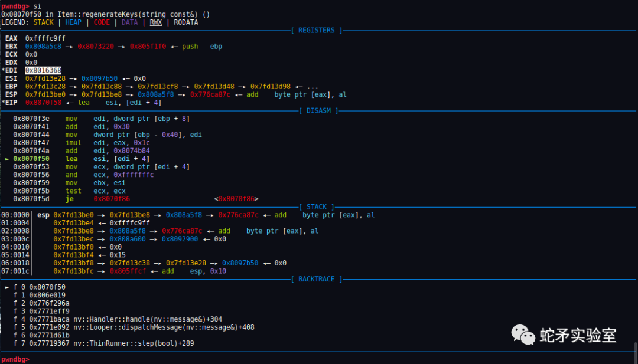Click disassembly address 0x8070f53
The image size is (638, 364).
[x=31, y=167]
